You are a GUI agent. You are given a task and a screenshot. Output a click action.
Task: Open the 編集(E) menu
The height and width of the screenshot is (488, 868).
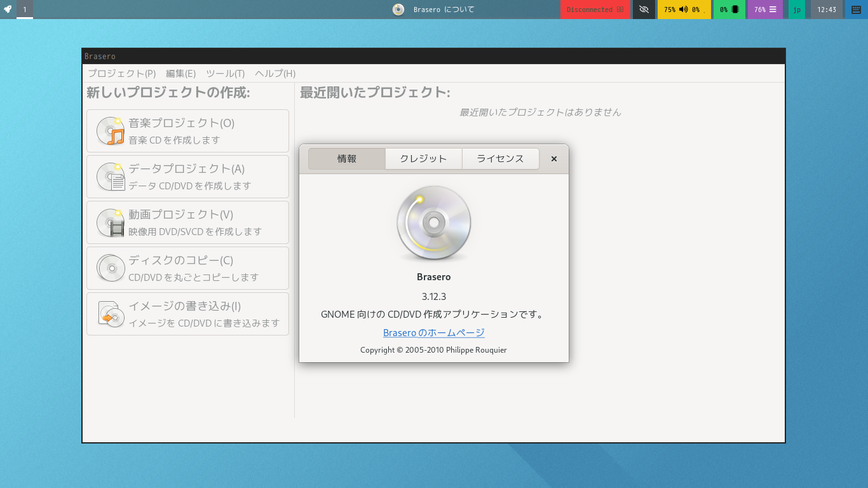(x=180, y=74)
